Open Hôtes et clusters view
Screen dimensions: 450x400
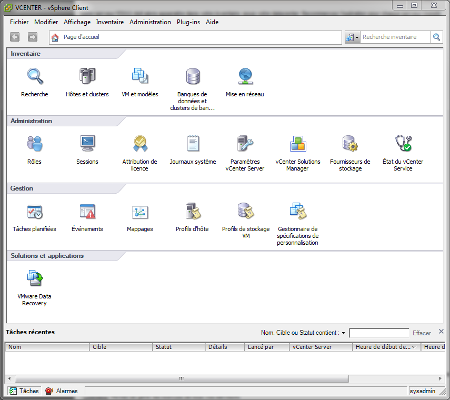[87, 76]
